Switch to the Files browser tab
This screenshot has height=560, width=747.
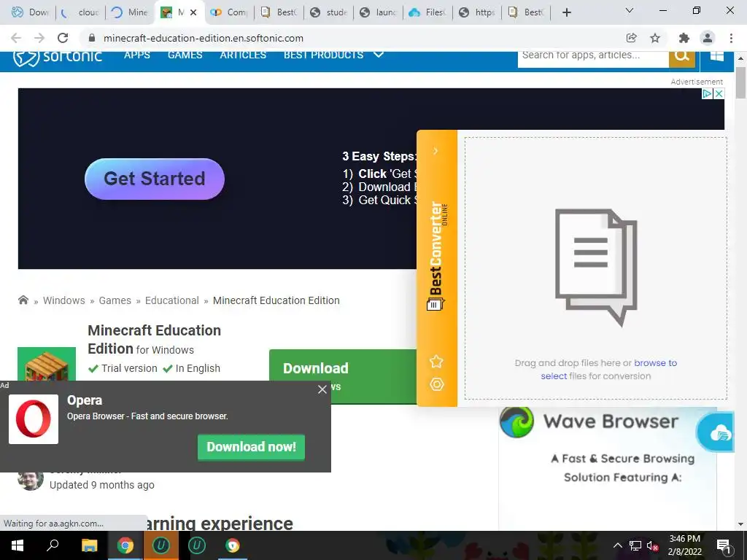point(427,12)
